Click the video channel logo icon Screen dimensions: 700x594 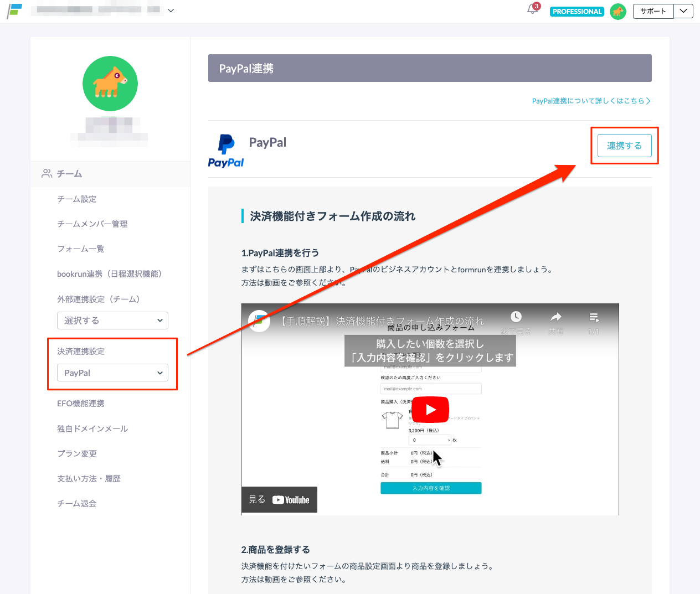pyautogui.click(x=259, y=321)
